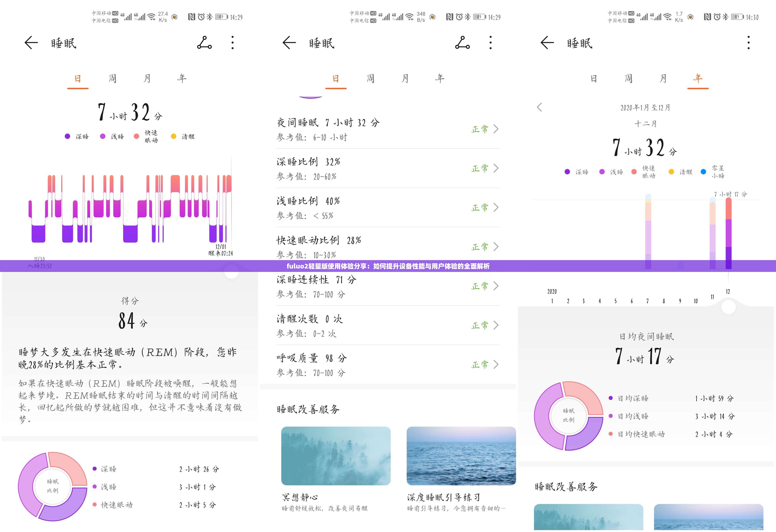Tap alarm icon in right status bar
Image resolution: width=776 pixels, height=532 pixels.
pyautogui.click(x=717, y=17)
